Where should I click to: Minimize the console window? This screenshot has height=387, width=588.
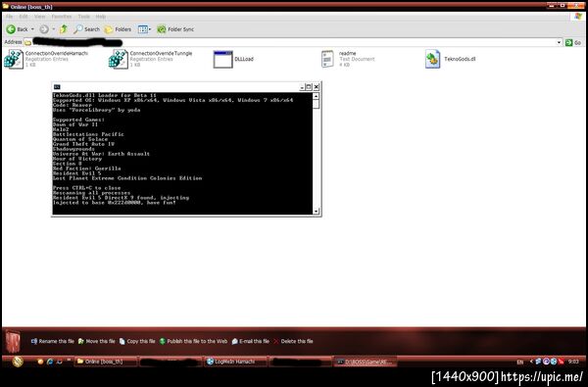coord(302,87)
